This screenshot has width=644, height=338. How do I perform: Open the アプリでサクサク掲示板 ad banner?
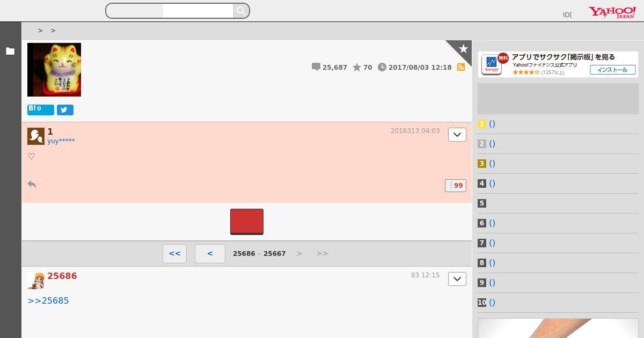[558, 64]
